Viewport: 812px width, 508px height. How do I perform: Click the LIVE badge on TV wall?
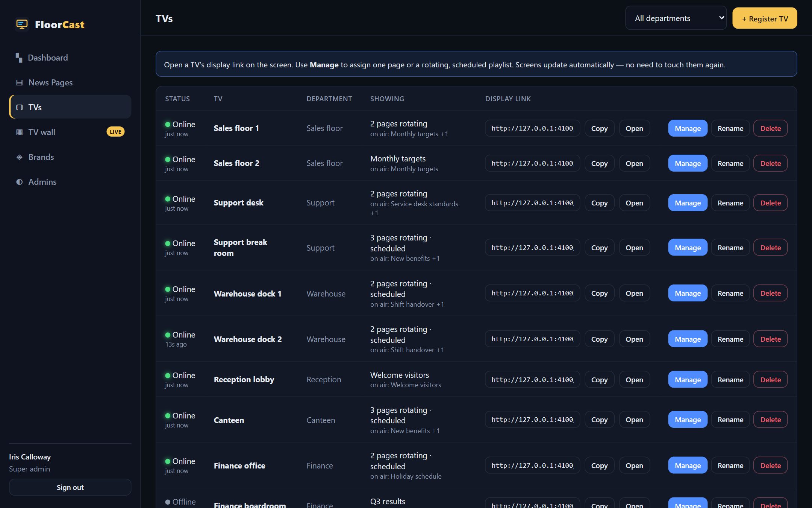pyautogui.click(x=115, y=132)
